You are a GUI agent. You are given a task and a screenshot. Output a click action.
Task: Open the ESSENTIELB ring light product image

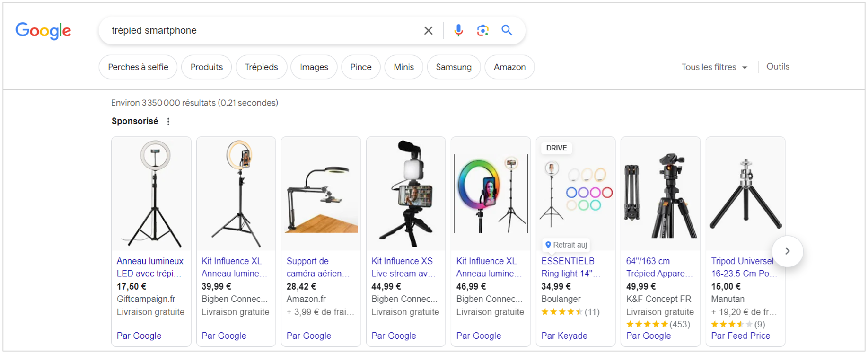pos(576,194)
